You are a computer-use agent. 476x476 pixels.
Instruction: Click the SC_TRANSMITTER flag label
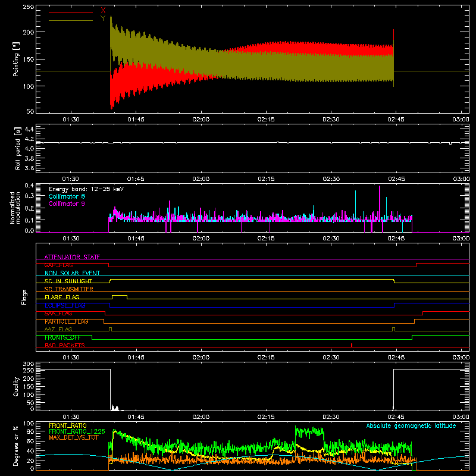[68, 289]
